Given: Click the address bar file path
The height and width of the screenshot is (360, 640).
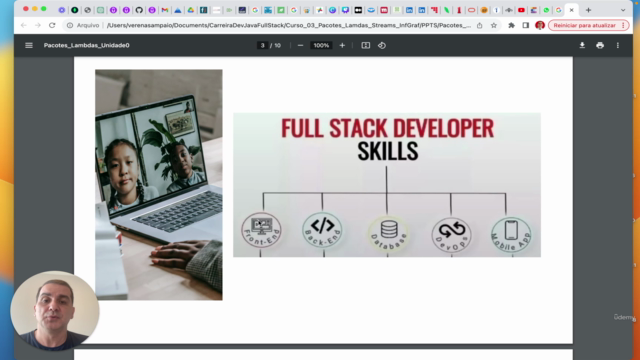Looking at the screenshot, I should (289, 25).
